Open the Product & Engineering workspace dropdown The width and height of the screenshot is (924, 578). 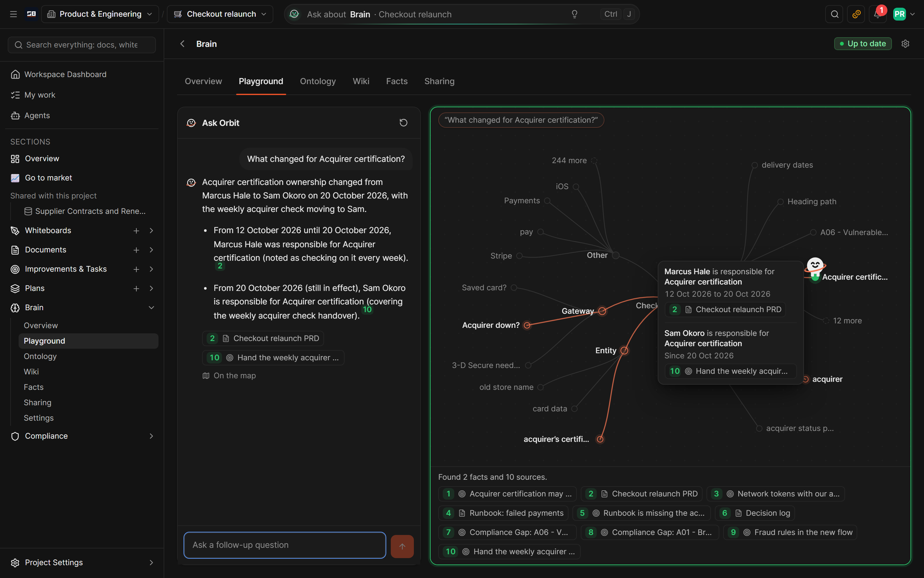pos(100,14)
